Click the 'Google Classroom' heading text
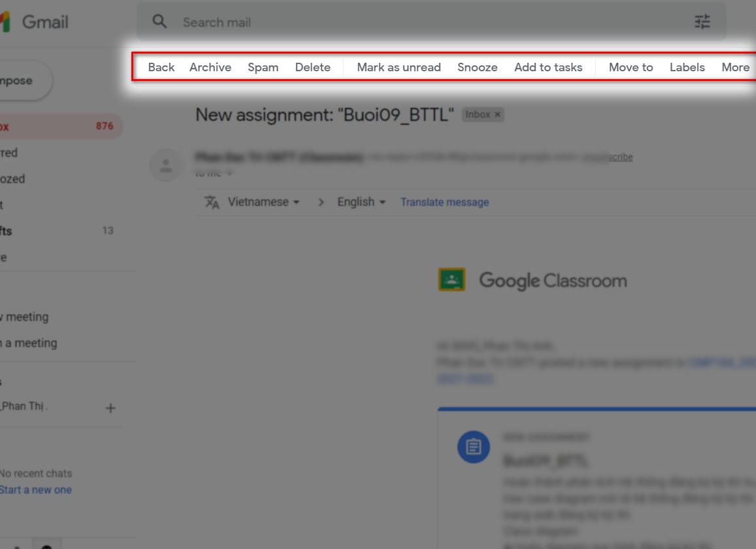The image size is (756, 549). (553, 280)
